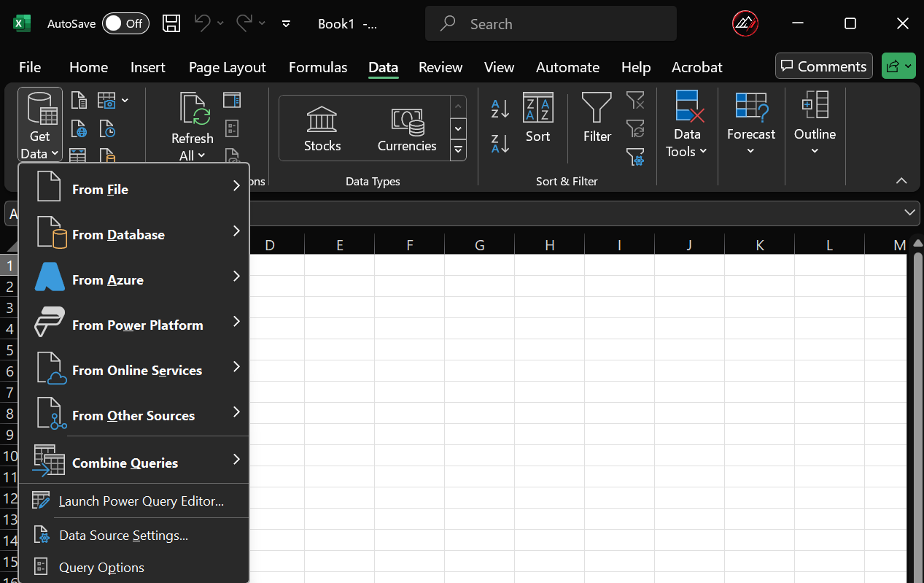Viewport: 924px width, 583px height.
Task: Toggle the AutoSave switch
Action: 125,23
